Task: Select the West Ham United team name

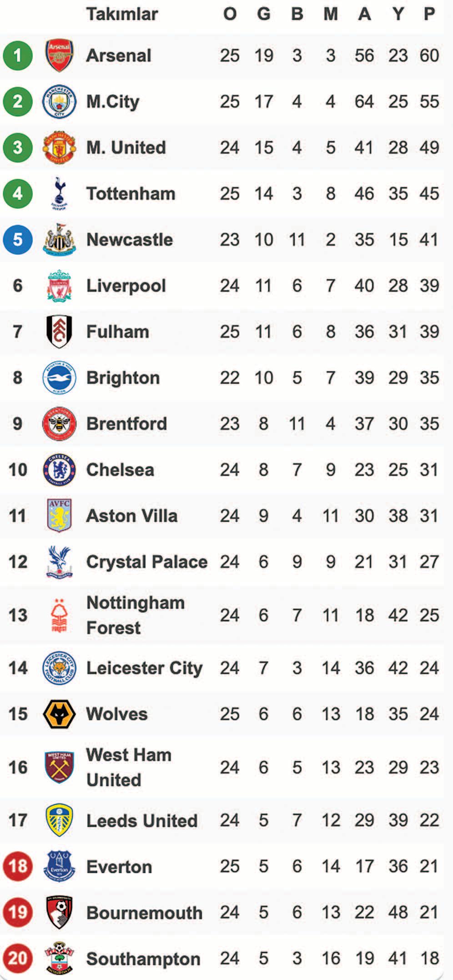Action: coord(129,768)
